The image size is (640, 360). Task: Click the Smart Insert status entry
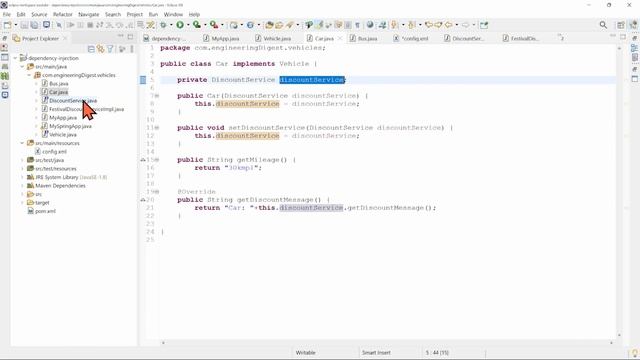pos(376,353)
